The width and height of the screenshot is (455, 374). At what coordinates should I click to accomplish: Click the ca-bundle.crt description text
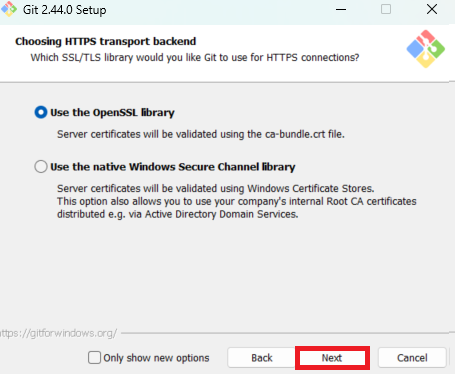point(201,134)
